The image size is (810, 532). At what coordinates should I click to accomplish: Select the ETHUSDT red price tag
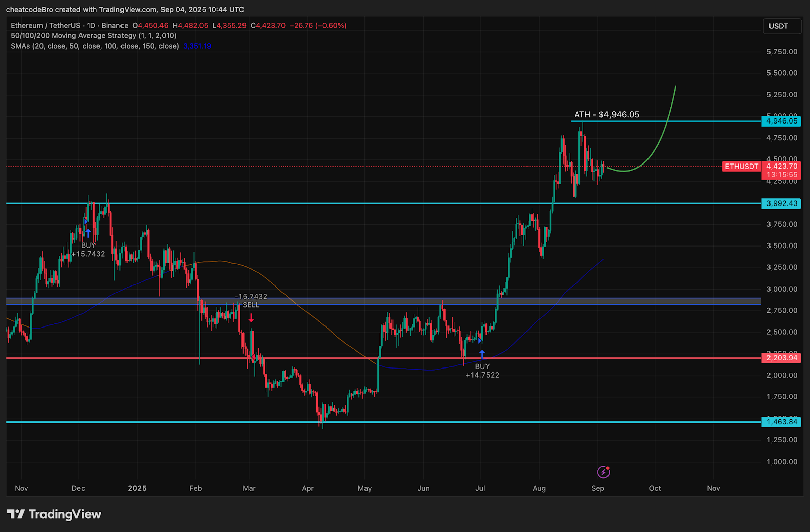tap(741, 167)
